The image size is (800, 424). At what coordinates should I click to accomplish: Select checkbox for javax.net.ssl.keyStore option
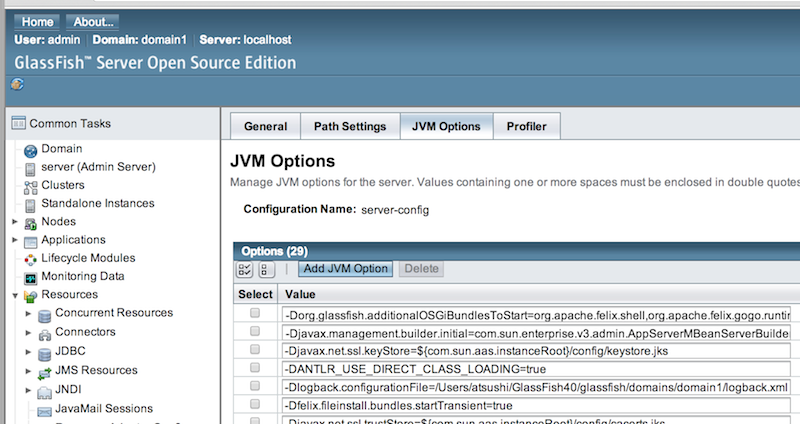(255, 350)
